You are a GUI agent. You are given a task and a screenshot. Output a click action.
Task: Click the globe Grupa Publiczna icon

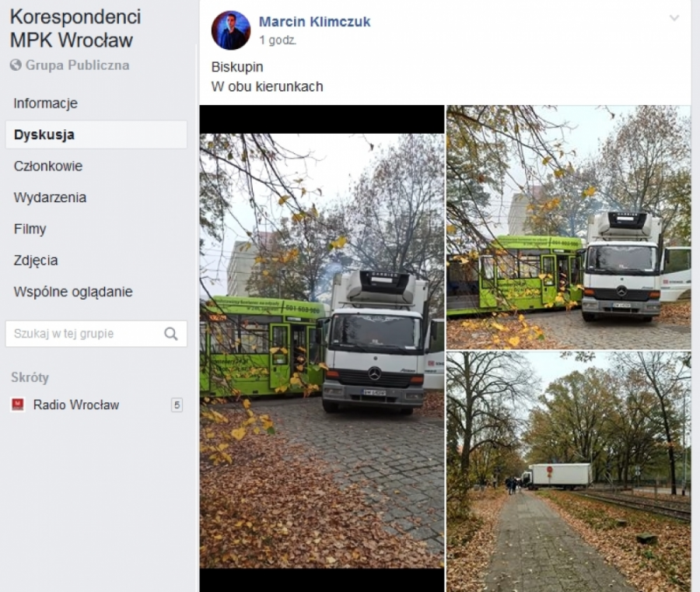pyautogui.click(x=16, y=65)
